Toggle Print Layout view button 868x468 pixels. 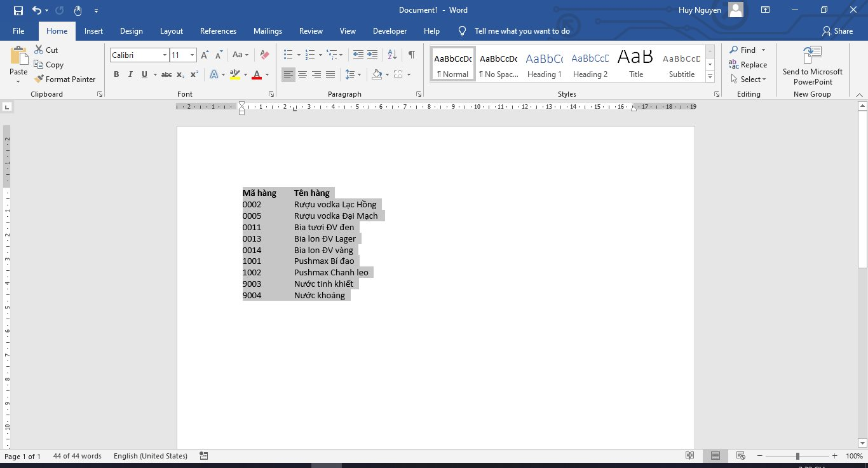click(x=715, y=456)
